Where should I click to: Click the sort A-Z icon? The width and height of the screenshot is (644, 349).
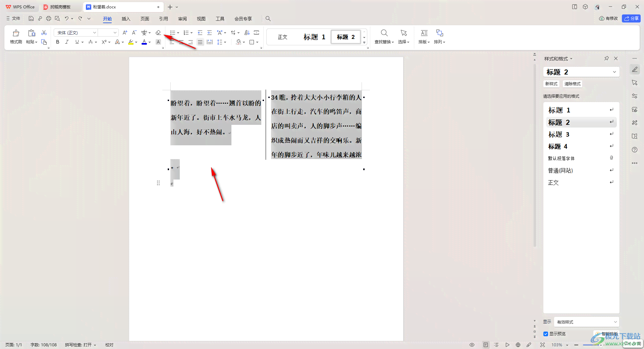247,33
